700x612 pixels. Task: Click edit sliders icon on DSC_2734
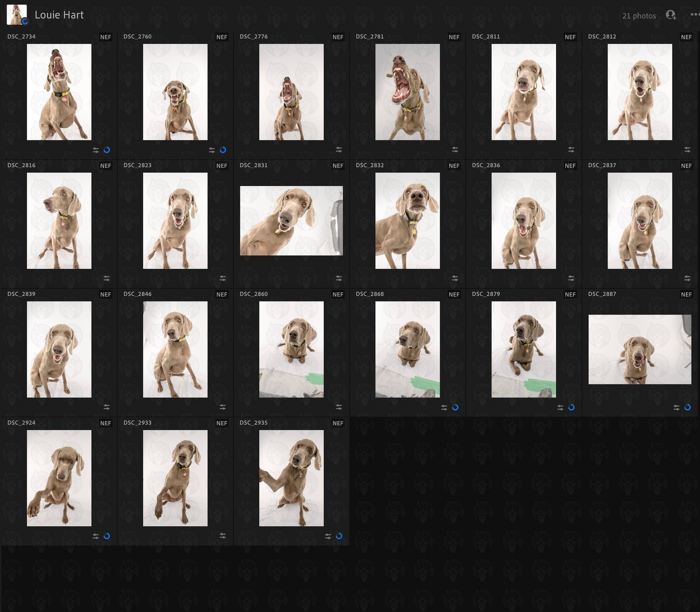click(96, 150)
